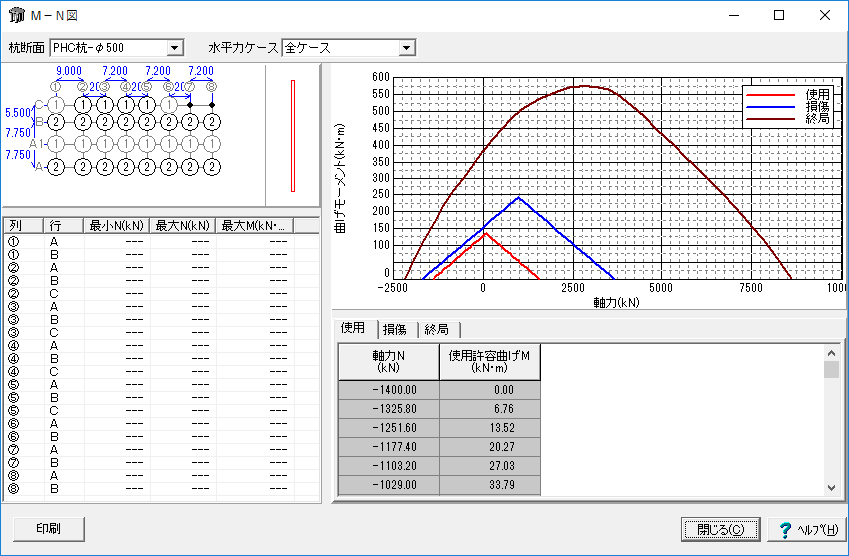Image resolution: width=849 pixels, height=556 pixels.
Task: Click the scroll-up arrow of the 使用 table
Action: (832, 353)
